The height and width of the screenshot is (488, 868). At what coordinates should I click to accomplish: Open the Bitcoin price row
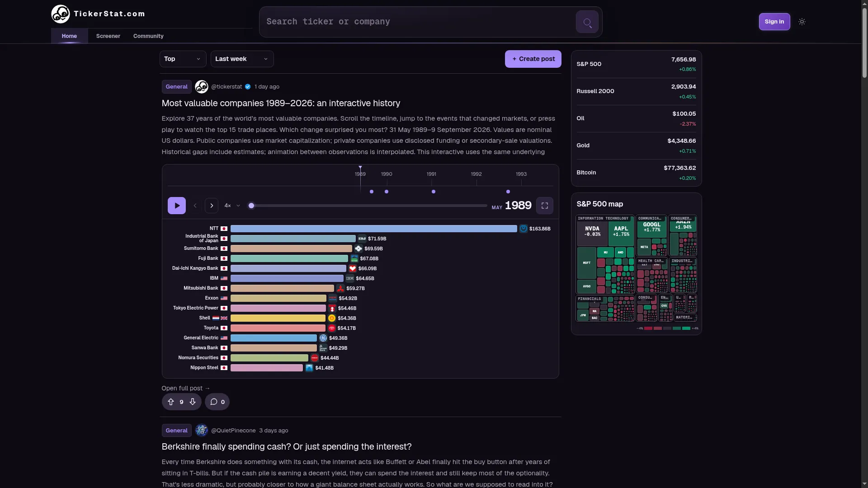tap(636, 173)
